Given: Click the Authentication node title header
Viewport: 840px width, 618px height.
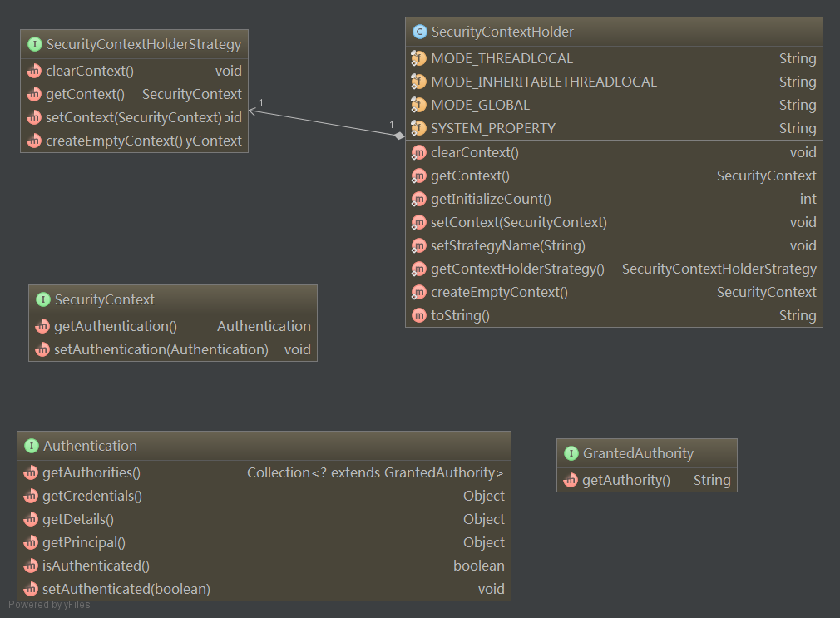Looking at the screenshot, I should tap(263, 446).
